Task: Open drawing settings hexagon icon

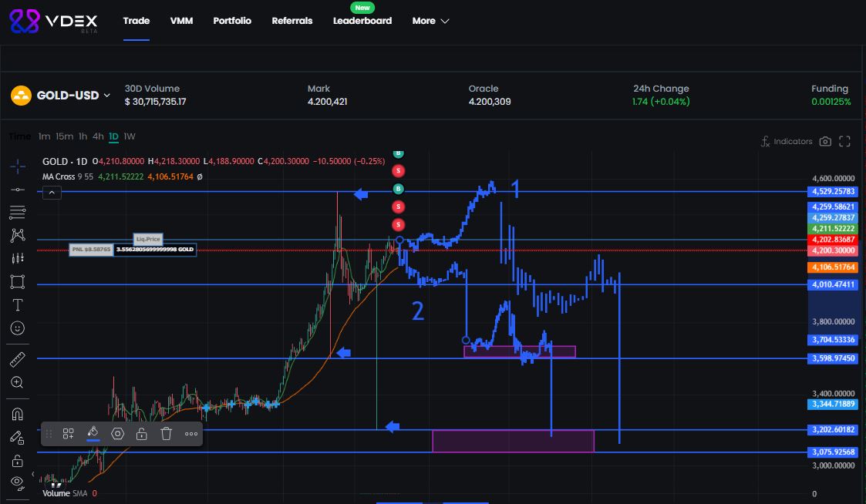Action: pos(118,434)
